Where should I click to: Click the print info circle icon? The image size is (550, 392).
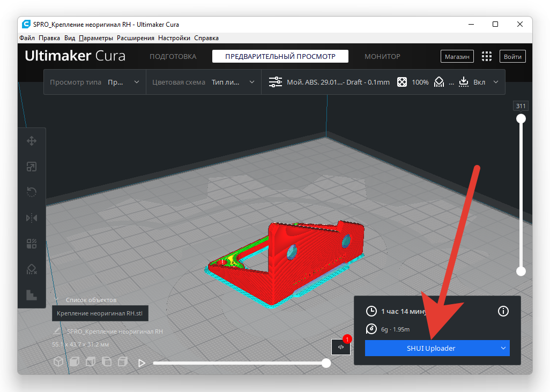[503, 311]
